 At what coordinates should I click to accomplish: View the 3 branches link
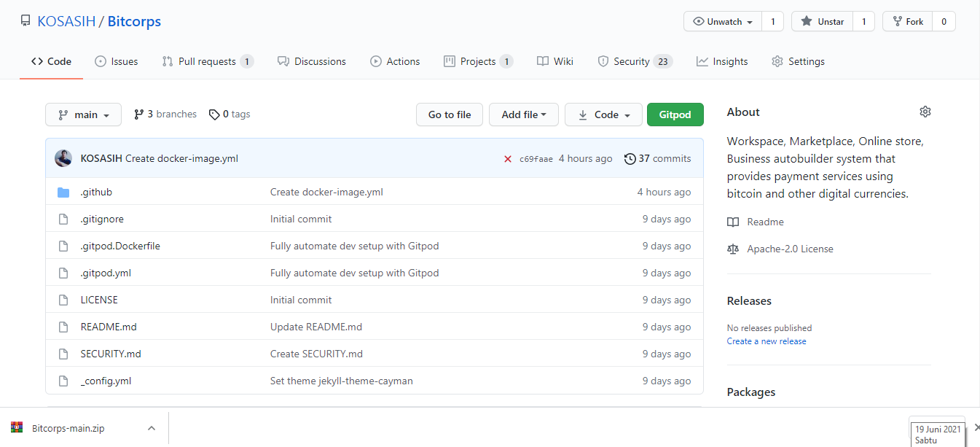pyautogui.click(x=165, y=114)
